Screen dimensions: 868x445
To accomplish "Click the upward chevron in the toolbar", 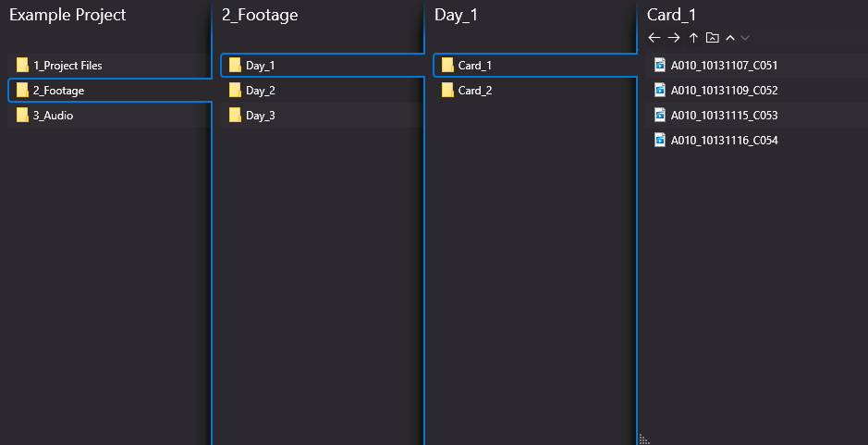I will [730, 38].
